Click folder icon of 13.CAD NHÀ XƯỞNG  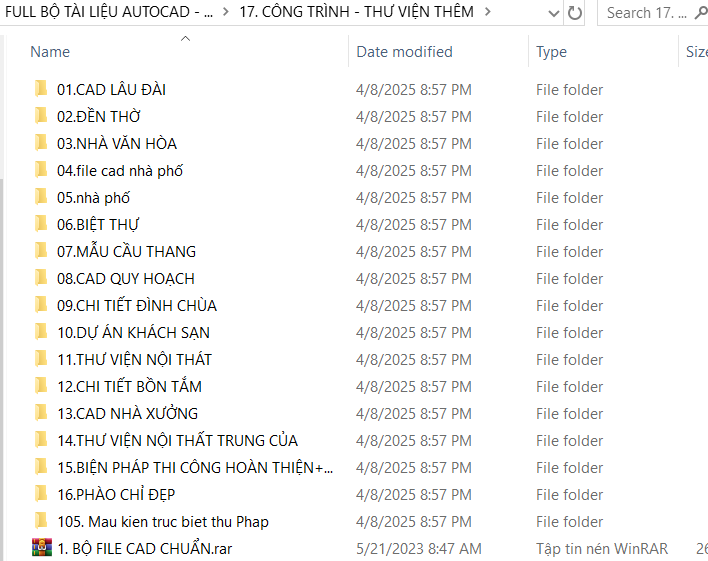[41, 412]
